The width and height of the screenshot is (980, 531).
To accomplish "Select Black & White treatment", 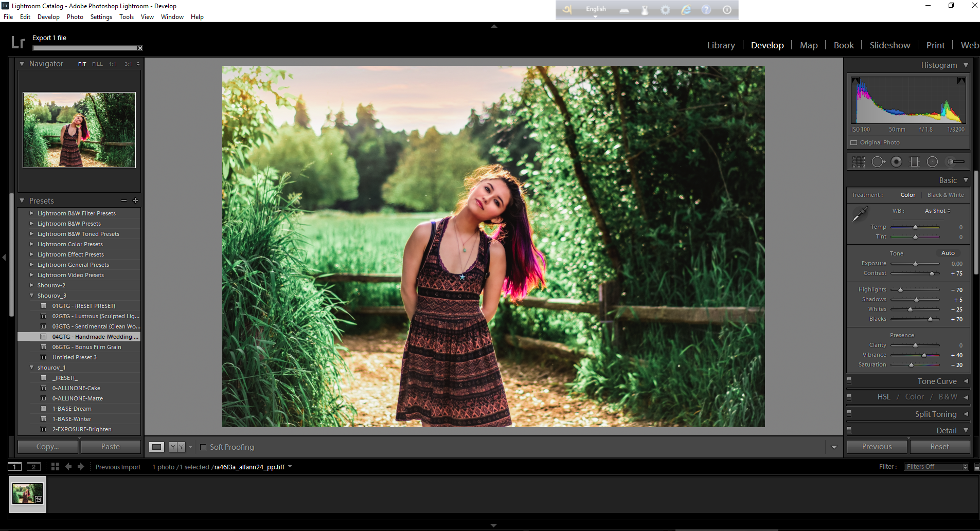I will point(946,195).
